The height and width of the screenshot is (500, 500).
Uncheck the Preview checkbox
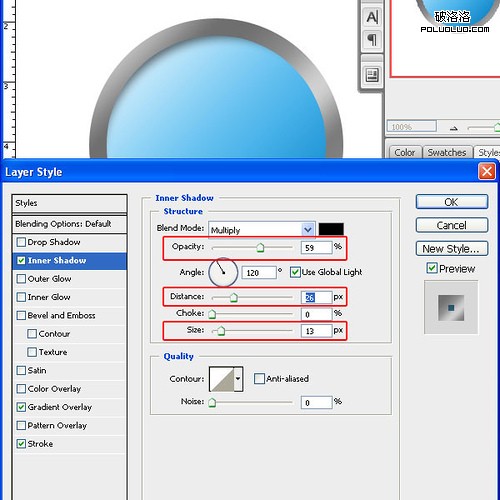click(x=432, y=268)
